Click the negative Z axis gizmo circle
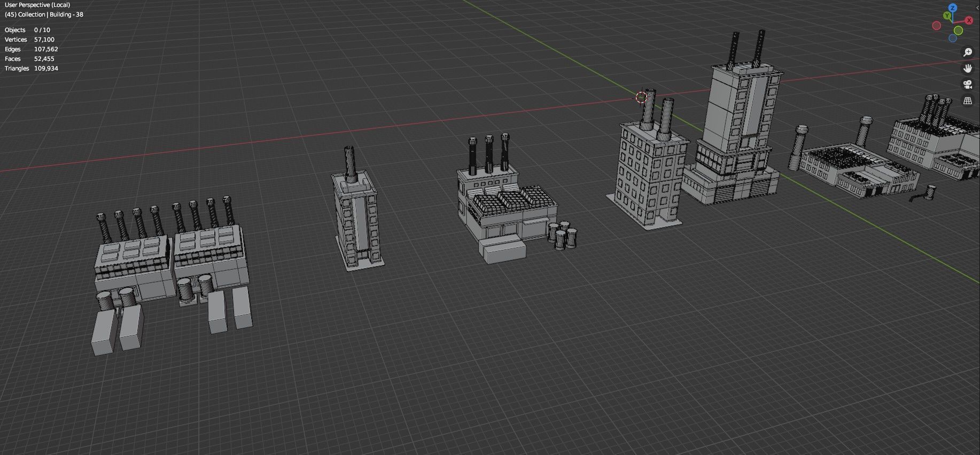The image size is (980, 455). tap(953, 38)
